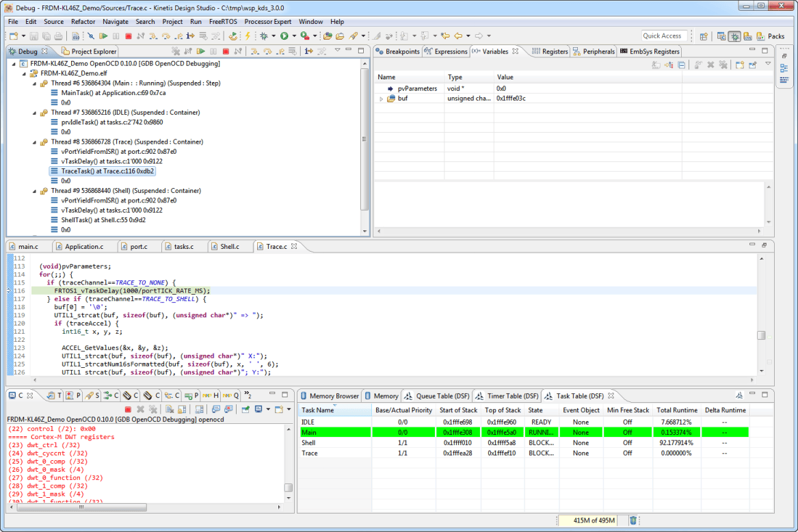Click Show Type Names icon in Variables toolbar

[656, 65]
